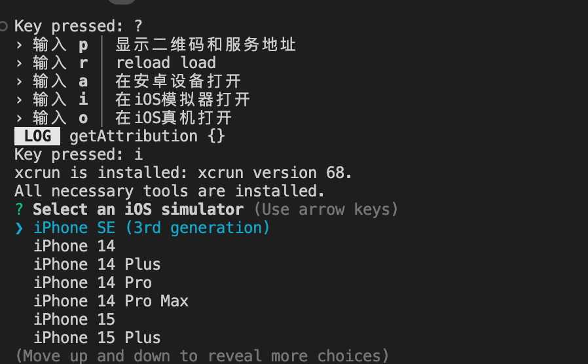Click the 显示二维码和服务地址 shortcut text
The height and width of the screenshot is (364, 588).
[206, 45]
